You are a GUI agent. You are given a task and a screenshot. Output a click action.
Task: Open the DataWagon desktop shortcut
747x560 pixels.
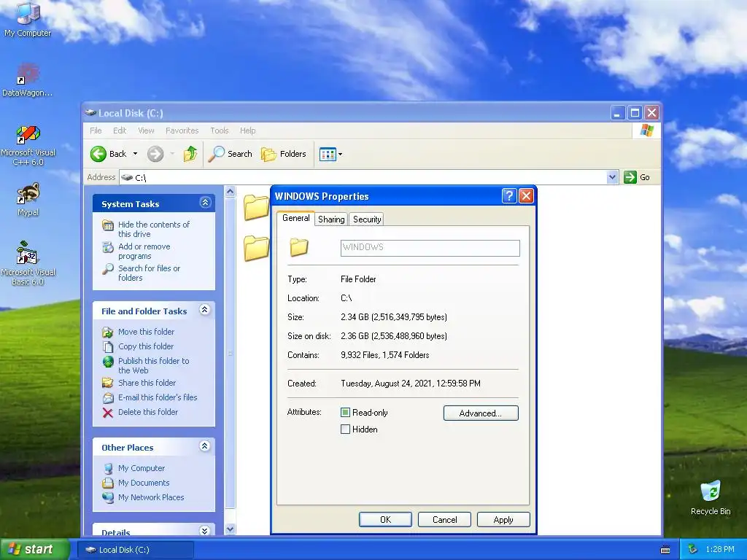click(x=28, y=80)
